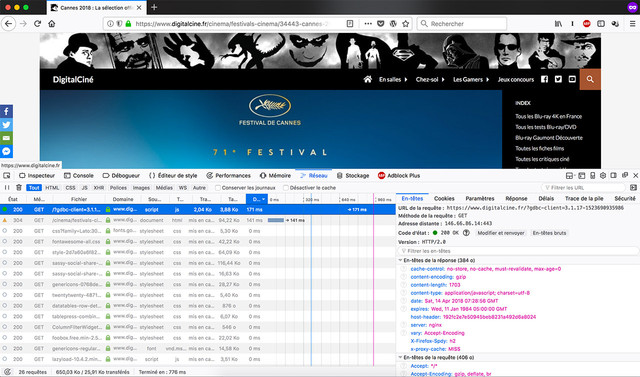Open new tab with plus icon
The image size is (640, 377).
154,7
